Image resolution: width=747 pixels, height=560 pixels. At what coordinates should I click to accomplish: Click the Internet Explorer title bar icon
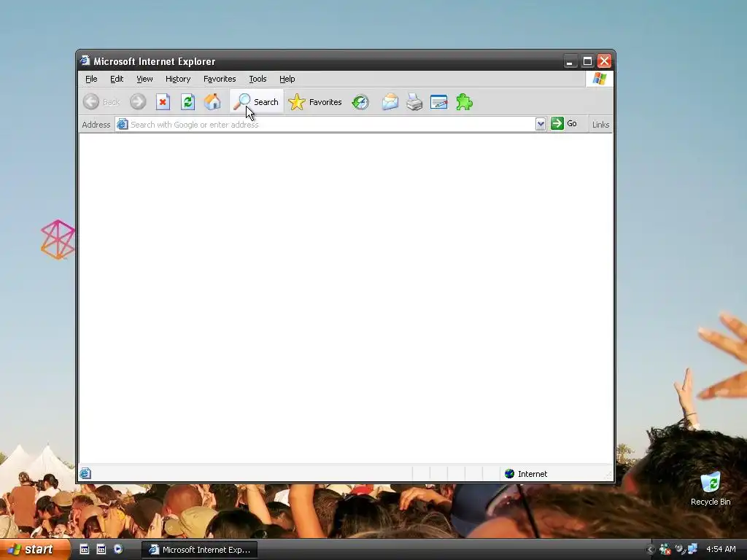coord(85,61)
